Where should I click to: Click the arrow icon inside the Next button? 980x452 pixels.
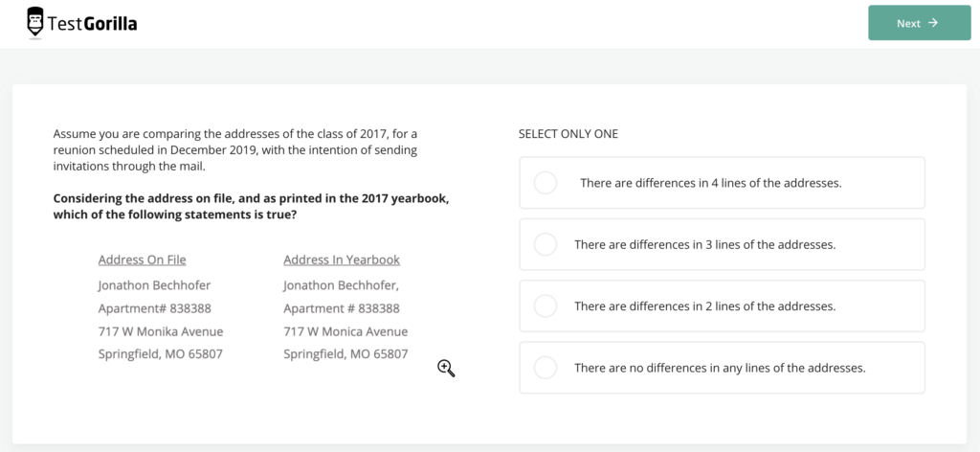(933, 23)
